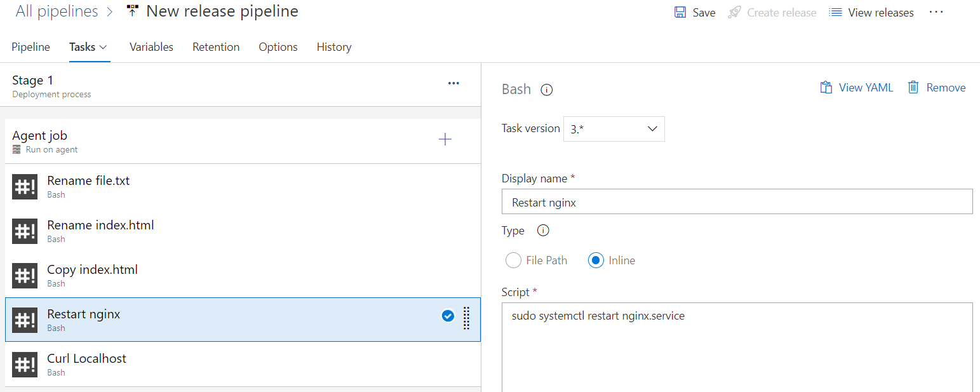
Task: Select the Copy index.html task
Action: (241, 275)
